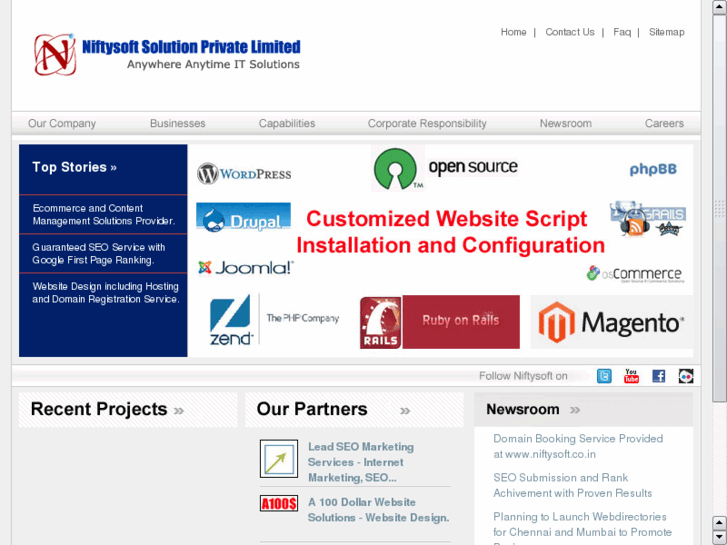Image resolution: width=727 pixels, height=545 pixels.
Task: Click the Ruby on Rails logo
Action: pos(440,321)
